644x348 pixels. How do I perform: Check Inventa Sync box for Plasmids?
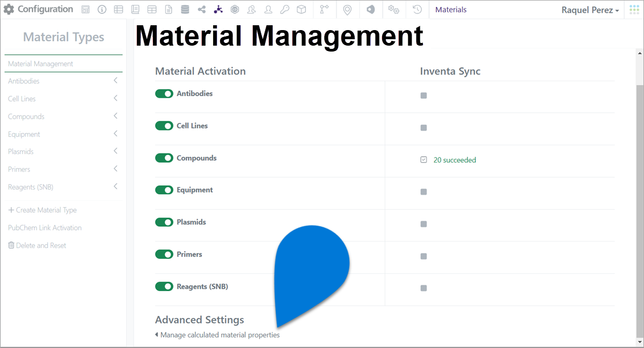pyautogui.click(x=423, y=224)
